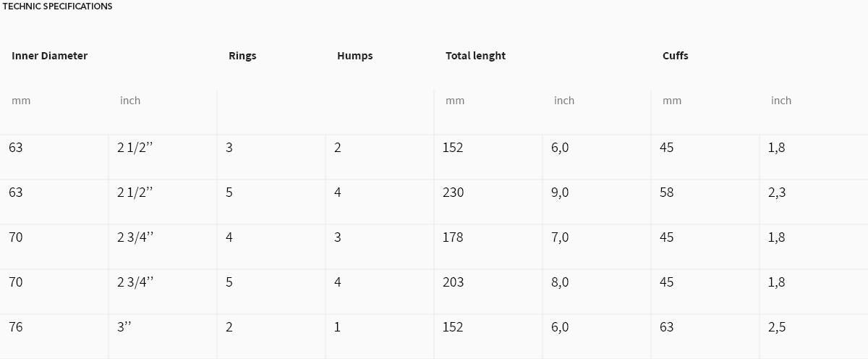Click the 3" inch diameter cell

(x=124, y=327)
